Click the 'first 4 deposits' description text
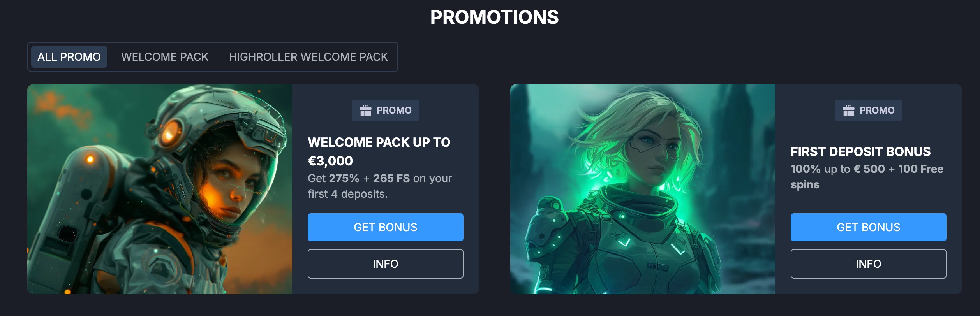 coord(347,194)
